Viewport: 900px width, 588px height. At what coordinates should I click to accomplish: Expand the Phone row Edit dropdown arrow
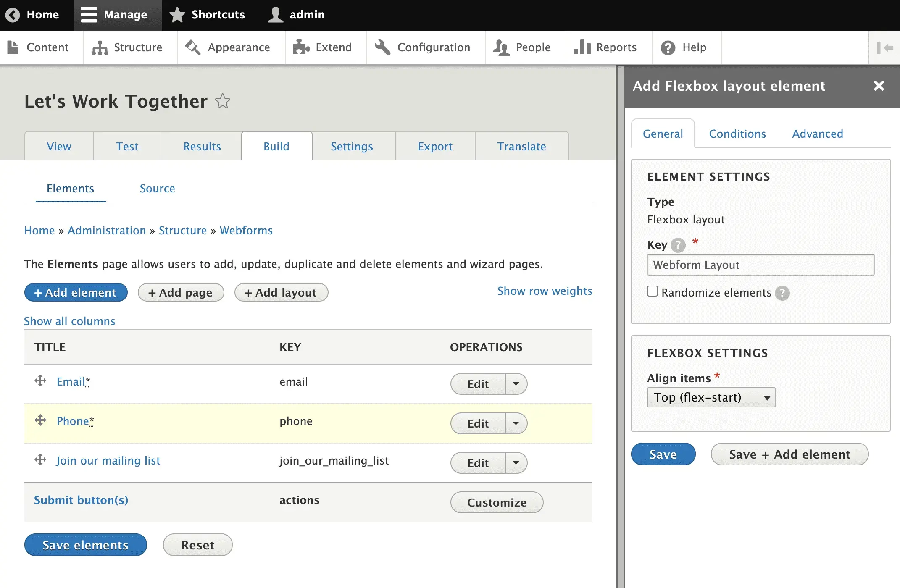coord(516,423)
